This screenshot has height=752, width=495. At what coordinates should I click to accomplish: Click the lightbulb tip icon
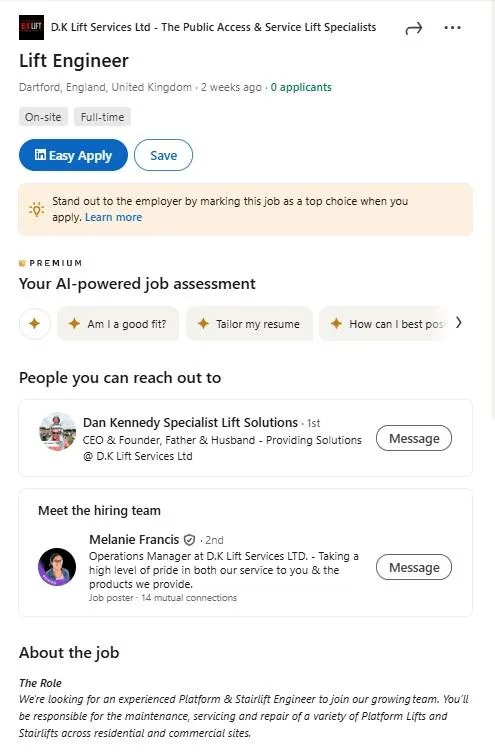click(x=36, y=209)
